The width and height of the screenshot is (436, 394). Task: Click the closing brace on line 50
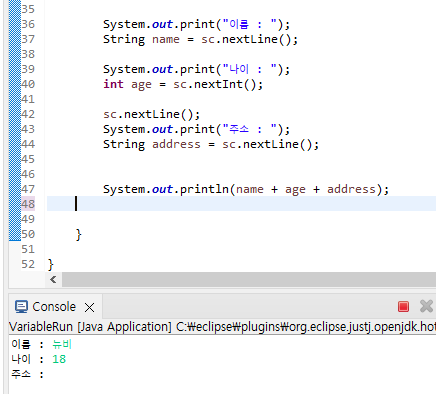78,234
